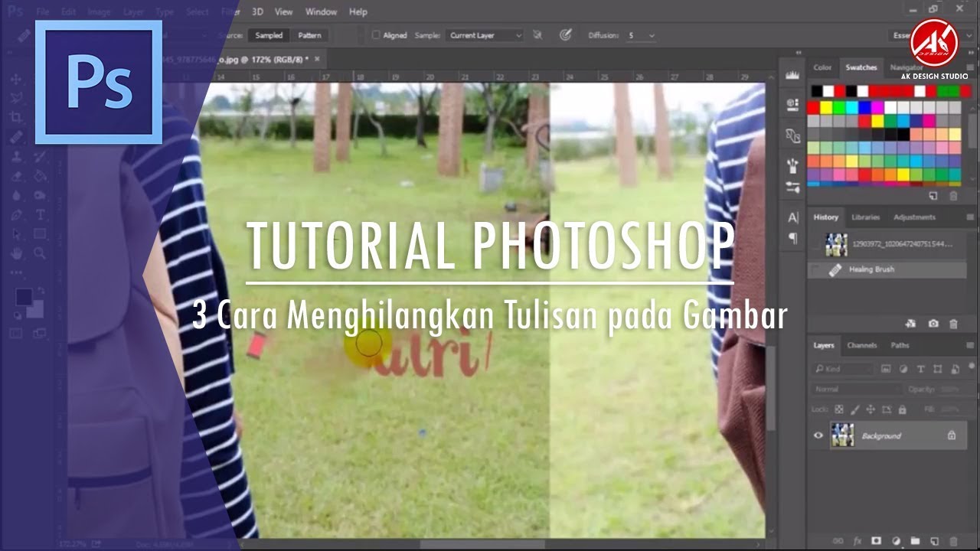
Task: Toggle lock transparent pixels
Action: click(839, 409)
